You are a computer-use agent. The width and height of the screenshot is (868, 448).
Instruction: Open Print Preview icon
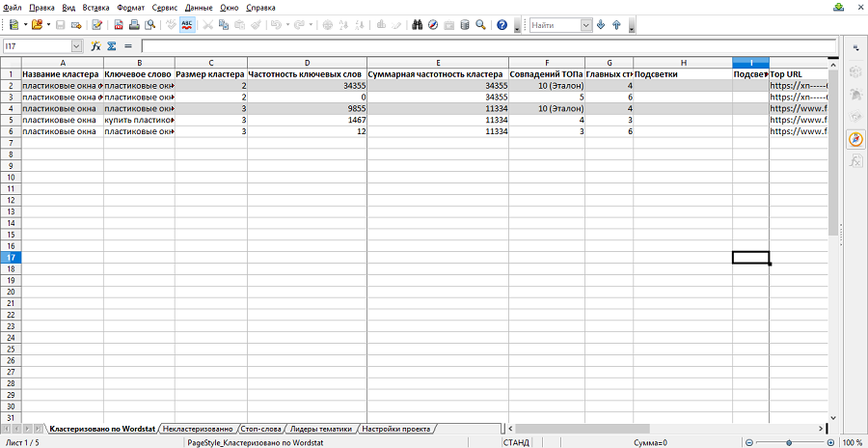tap(149, 25)
